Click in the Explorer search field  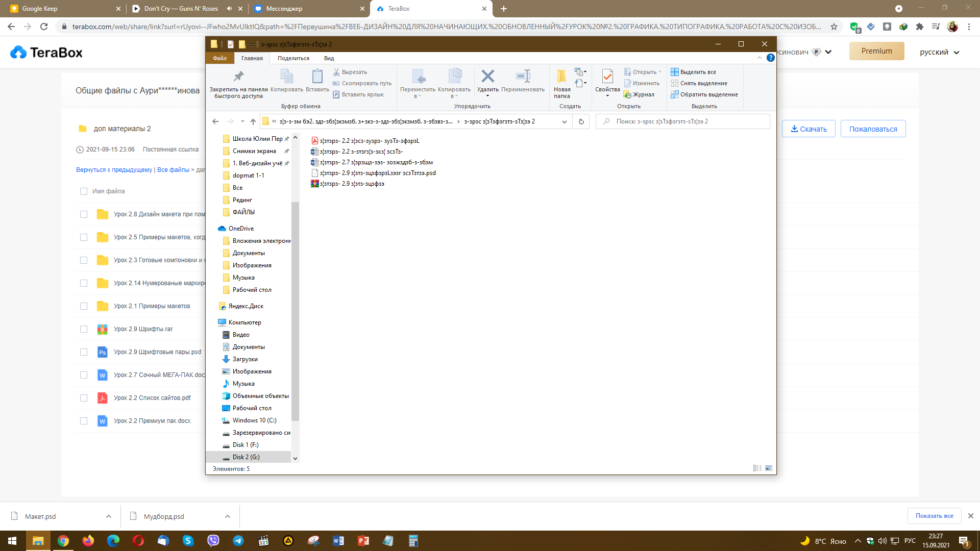pyautogui.click(x=684, y=121)
